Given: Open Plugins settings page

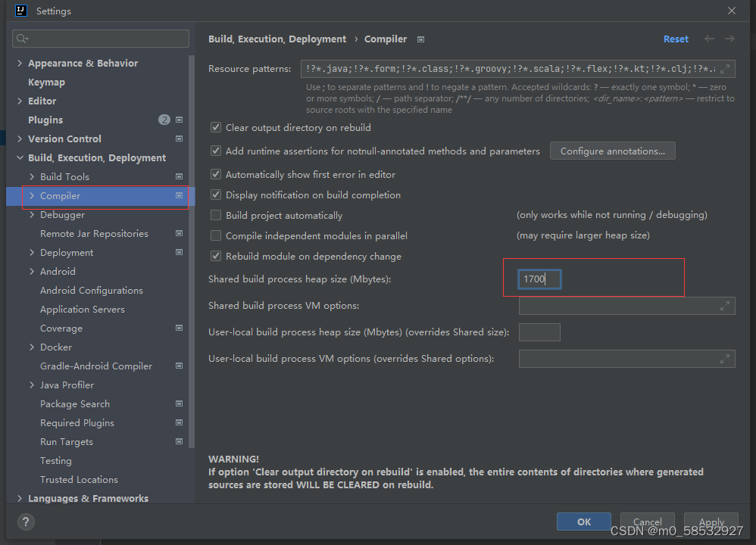Looking at the screenshot, I should (x=45, y=120).
